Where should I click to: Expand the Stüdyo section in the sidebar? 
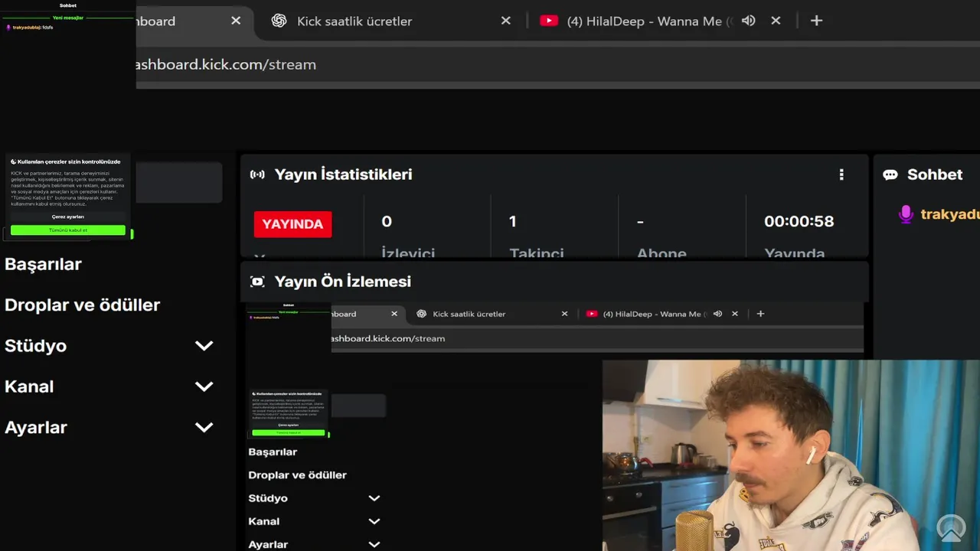point(204,346)
